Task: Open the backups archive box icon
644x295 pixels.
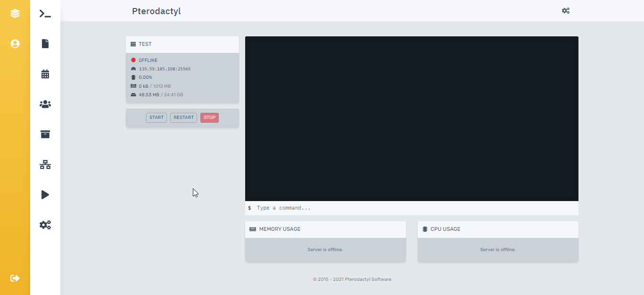Action: point(45,135)
